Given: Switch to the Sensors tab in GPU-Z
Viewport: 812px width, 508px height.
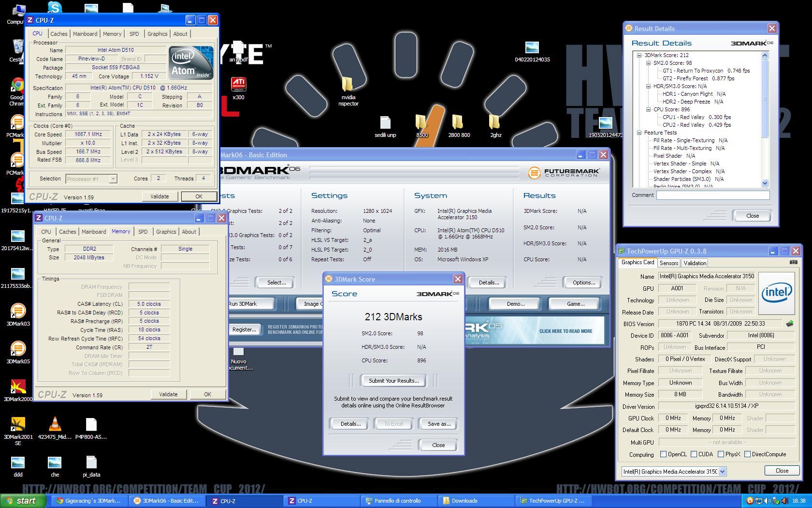Looking at the screenshot, I should click(668, 263).
